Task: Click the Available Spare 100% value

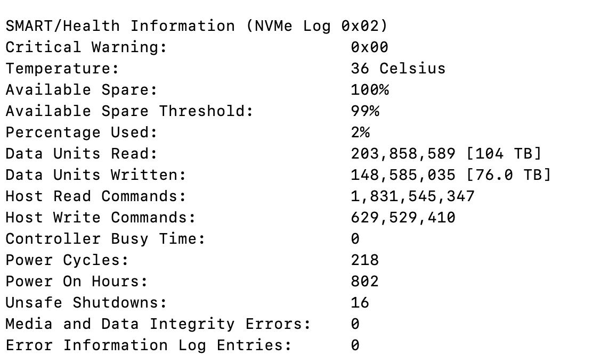Action: point(370,90)
